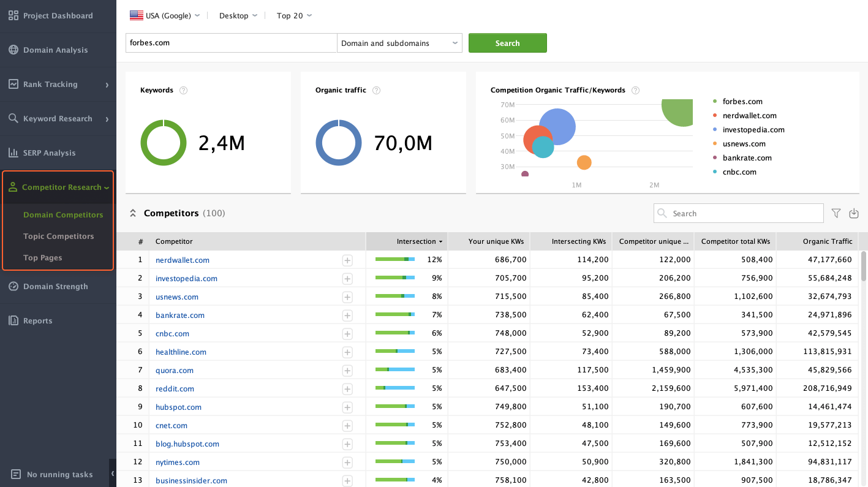Go to Project Dashboard
This screenshot has width=868, height=487.
coord(58,15)
